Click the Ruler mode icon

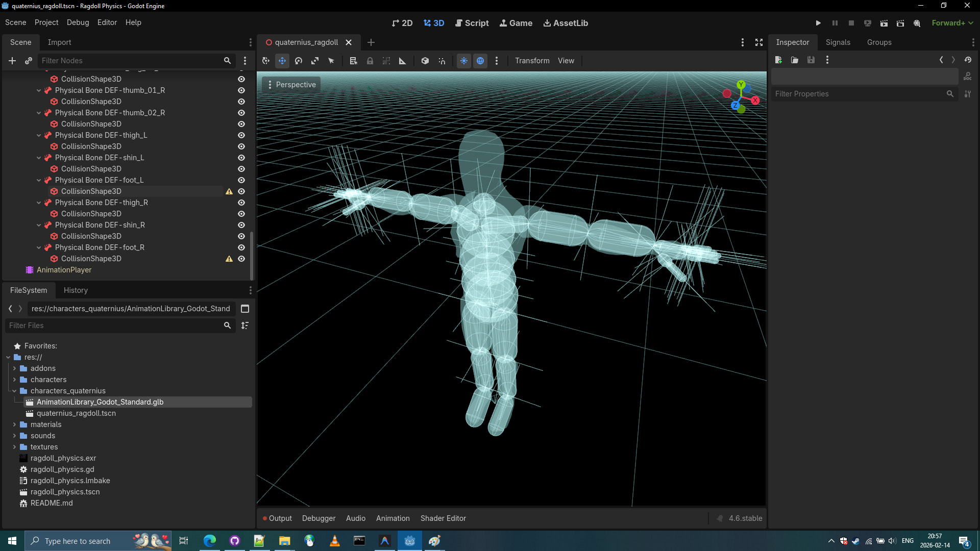[x=402, y=61]
